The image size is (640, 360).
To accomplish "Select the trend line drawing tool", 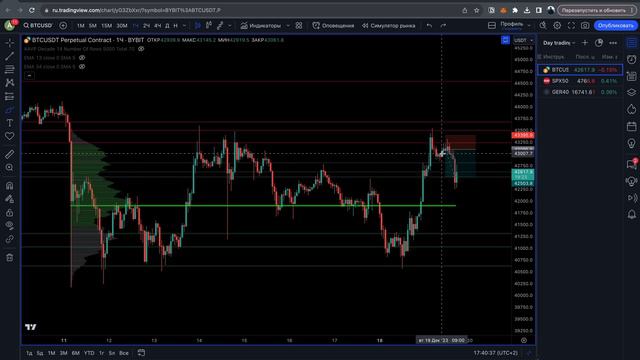I will [x=9, y=56].
